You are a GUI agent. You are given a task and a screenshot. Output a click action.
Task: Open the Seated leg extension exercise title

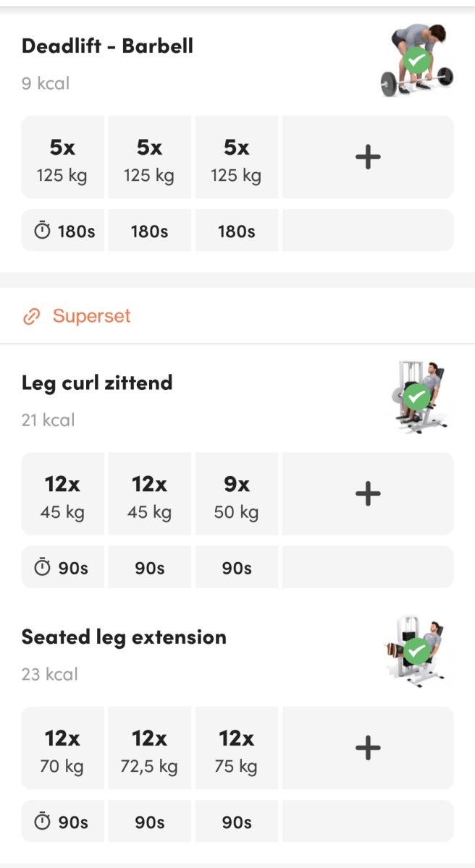pyautogui.click(x=124, y=637)
